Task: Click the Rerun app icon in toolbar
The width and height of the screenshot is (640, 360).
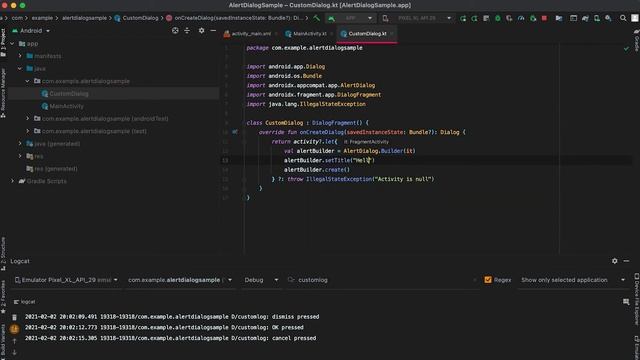Action: pyautogui.click(x=463, y=18)
